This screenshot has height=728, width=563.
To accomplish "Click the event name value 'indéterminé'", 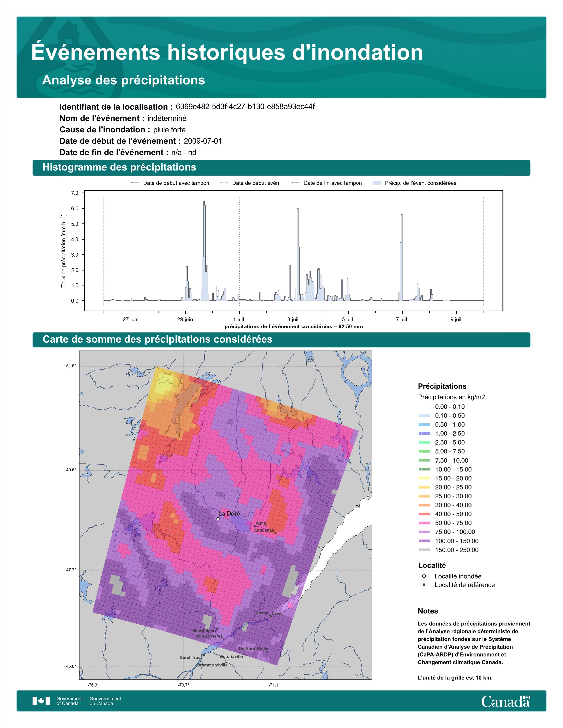I will tap(167, 118).
